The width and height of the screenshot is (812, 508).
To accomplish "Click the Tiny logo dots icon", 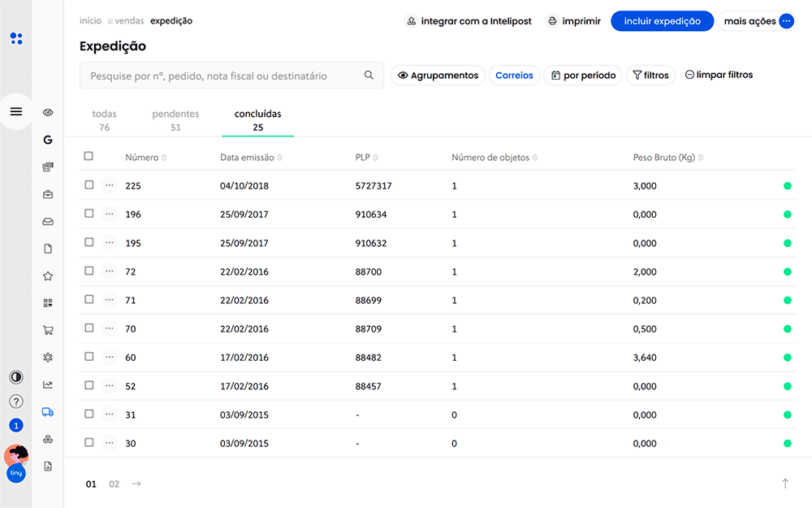I will [x=16, y=38].
